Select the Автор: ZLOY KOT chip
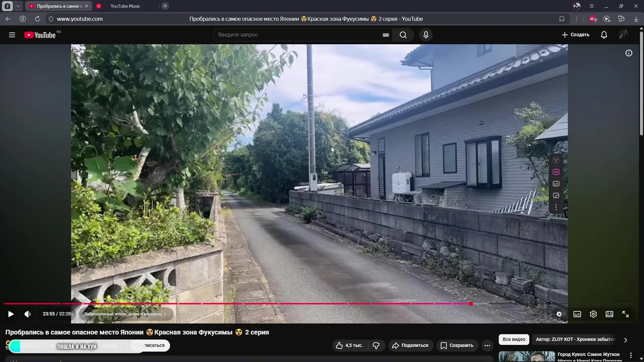Viewport: 644px width, 362px height. pyautogui.click(x=575, y=339)
